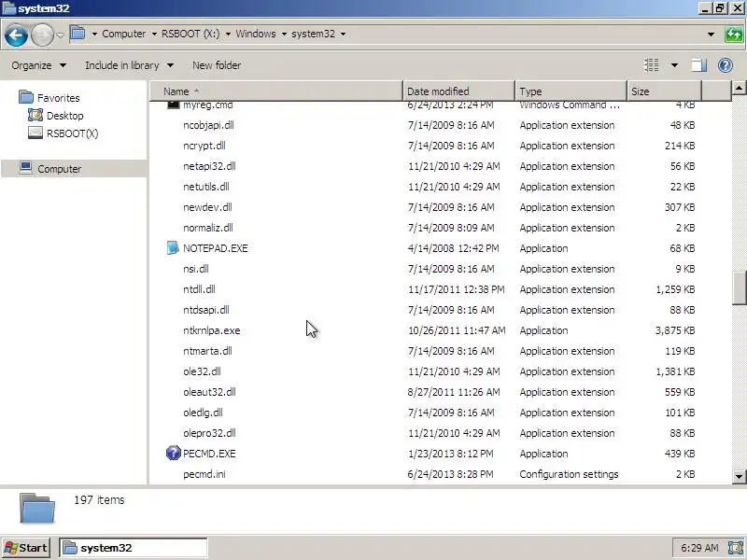This screenshot has width=747, height=560.
Task: Select file ntmarta.dll
Action: coord(207,351)
